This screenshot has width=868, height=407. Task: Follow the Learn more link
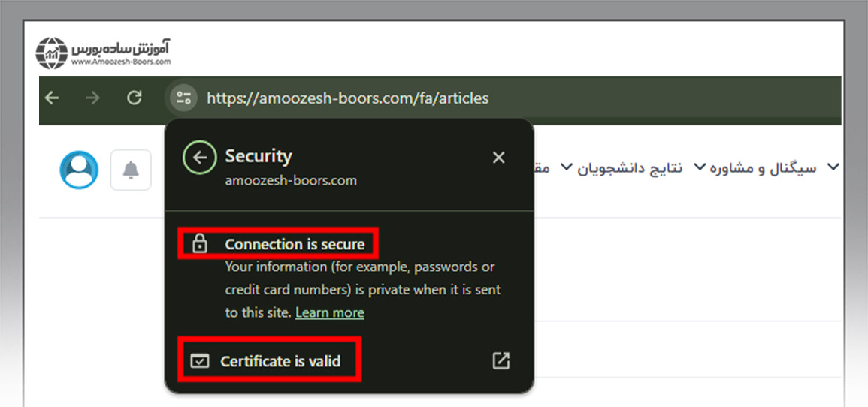click(x=329, y=312)
